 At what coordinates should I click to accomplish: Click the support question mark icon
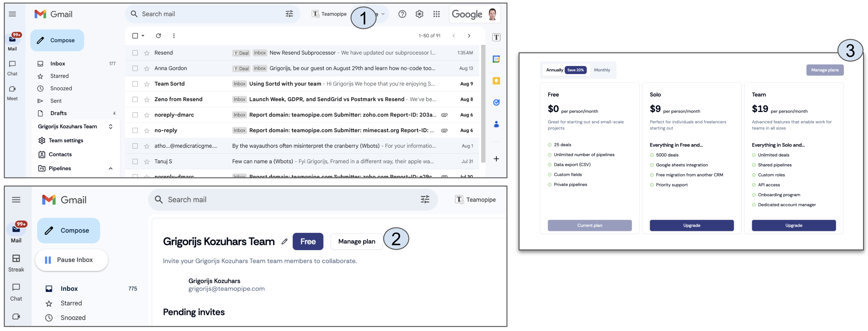tap(402, 14)
